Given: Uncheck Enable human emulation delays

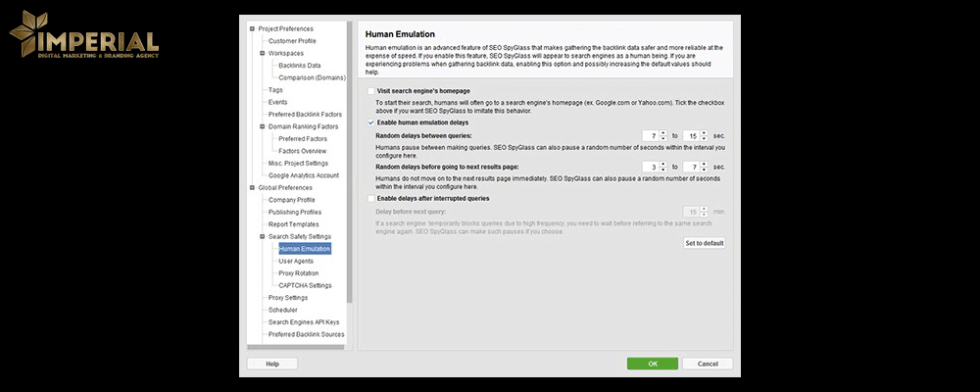Looking at the screenshot, I should (370, 122).
